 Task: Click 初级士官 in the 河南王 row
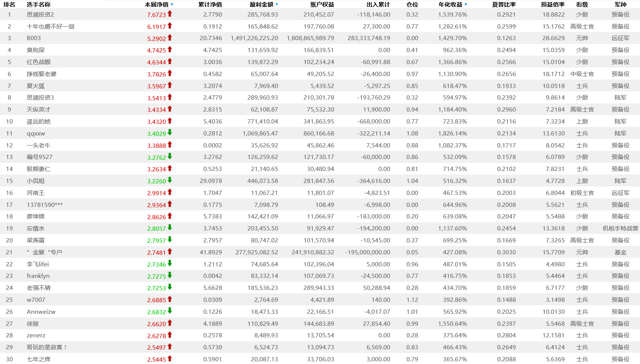coord(582,193)
